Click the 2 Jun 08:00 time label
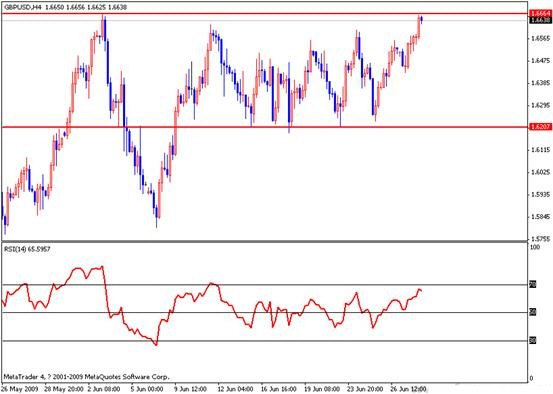The image size is (553, 394). pyautogui.click(x=104, y=389)
